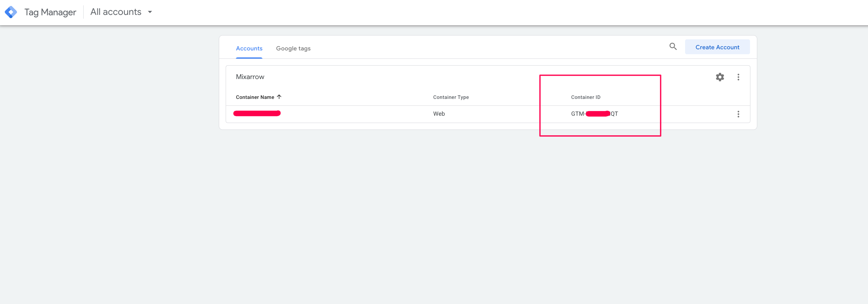Sort by Container Name column header
868x304 pixels.
255,97
